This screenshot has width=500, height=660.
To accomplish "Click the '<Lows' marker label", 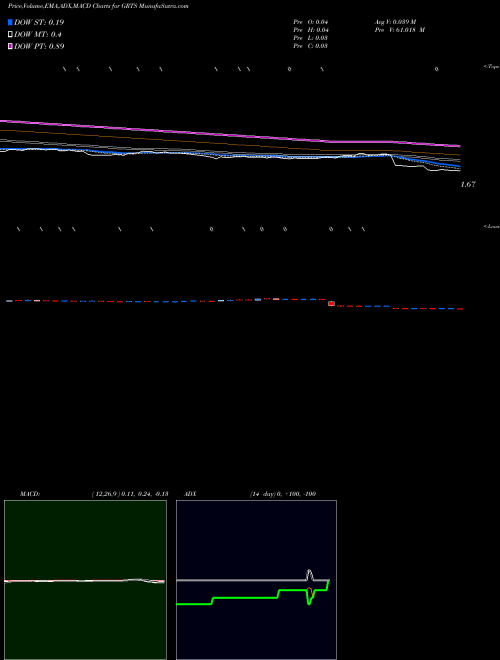I will pos(491,226).
